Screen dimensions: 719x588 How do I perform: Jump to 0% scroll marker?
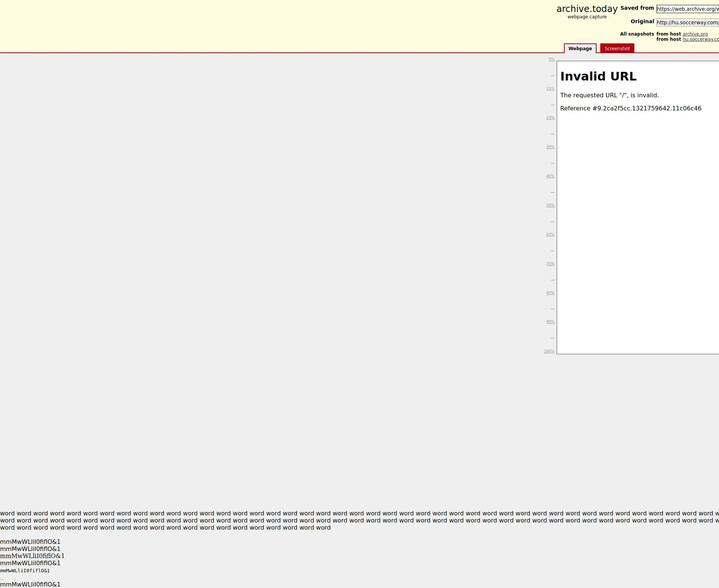click(551, 60)
